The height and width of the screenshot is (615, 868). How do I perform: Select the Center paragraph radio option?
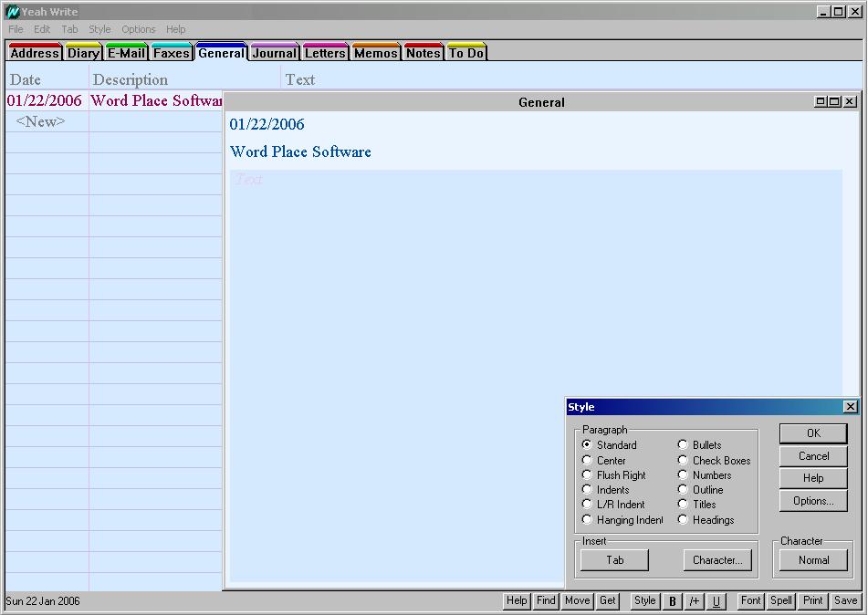tap(587, 460)
